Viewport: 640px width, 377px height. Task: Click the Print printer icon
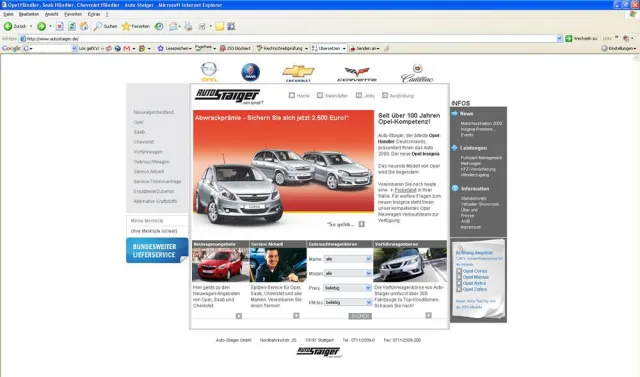point(188,27)
